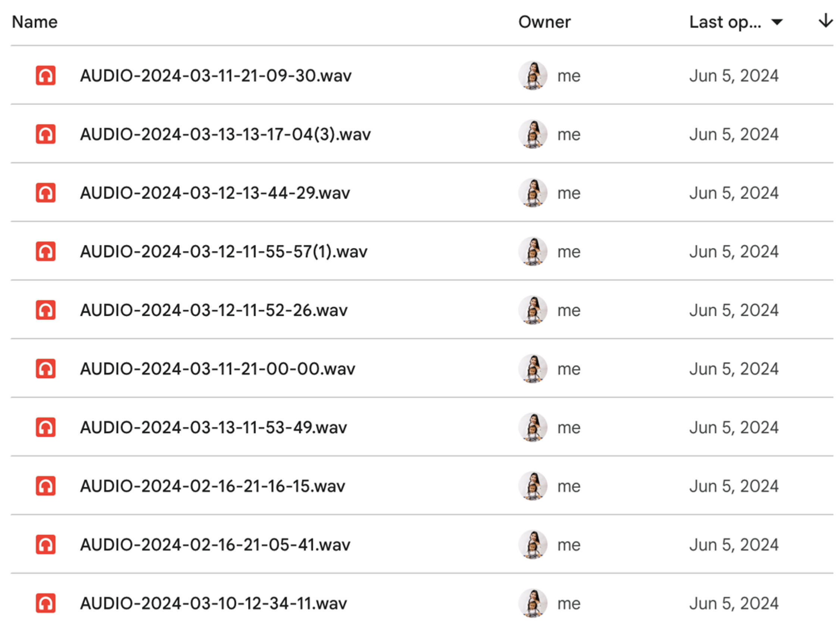Viewport: 840px width, 634px height.
Task: Select file name AUDIO-2024-02-16-21-16-15.wav
Action: 213,486
